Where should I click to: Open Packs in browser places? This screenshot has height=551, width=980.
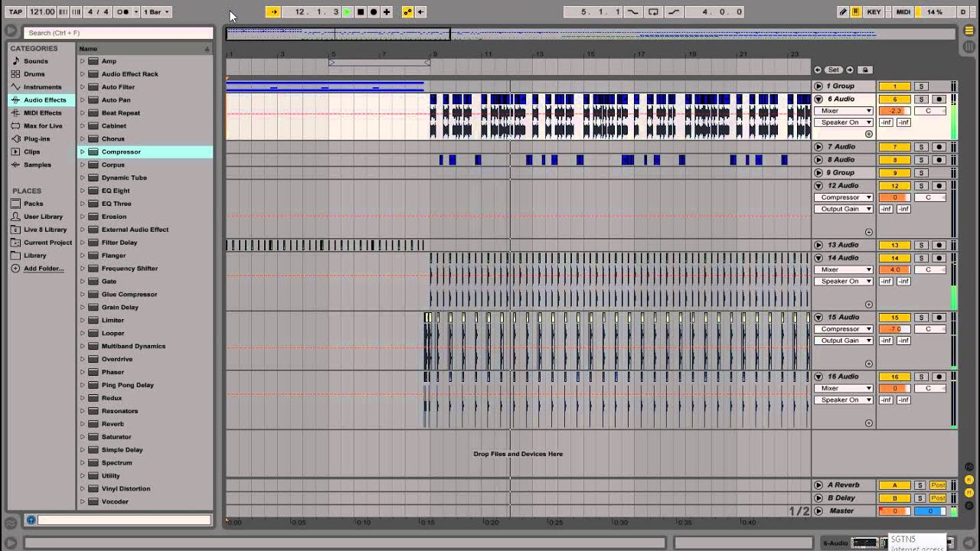tap(33, 204)
